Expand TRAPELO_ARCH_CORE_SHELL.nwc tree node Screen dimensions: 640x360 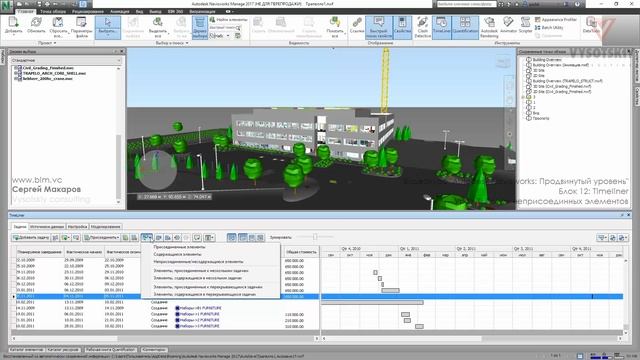[16, 73]
